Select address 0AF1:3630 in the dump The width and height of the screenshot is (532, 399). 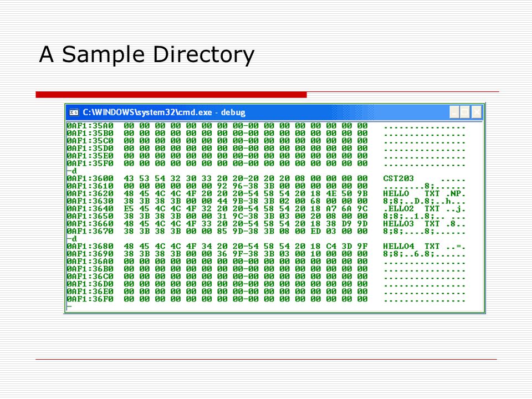90,201
